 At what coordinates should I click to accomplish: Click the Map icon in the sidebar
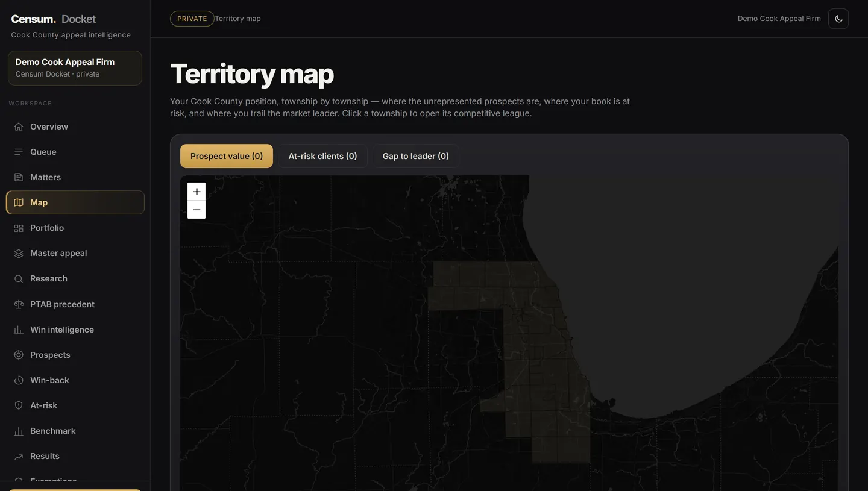19,202
